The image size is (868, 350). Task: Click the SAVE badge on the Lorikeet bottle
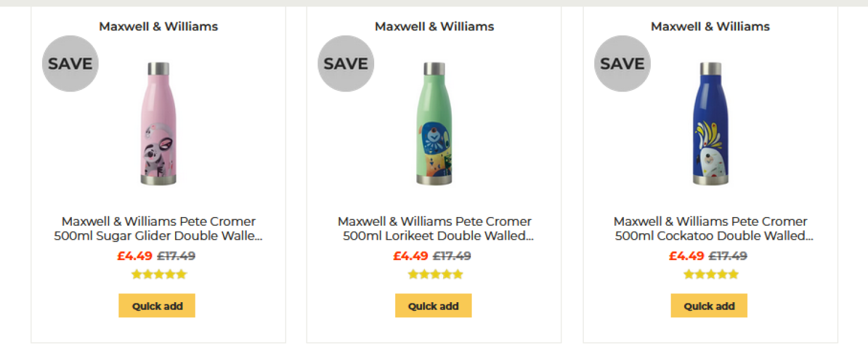tap(346, 63)
